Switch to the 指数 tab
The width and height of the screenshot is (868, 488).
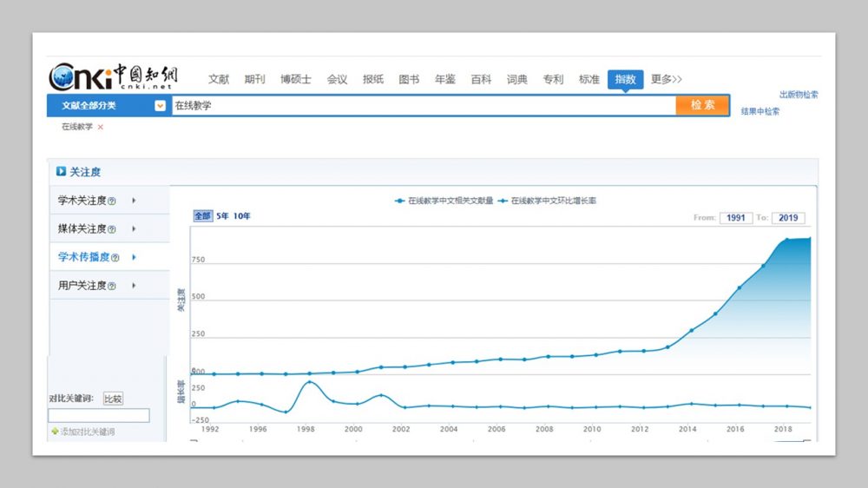tap(625, 79)
